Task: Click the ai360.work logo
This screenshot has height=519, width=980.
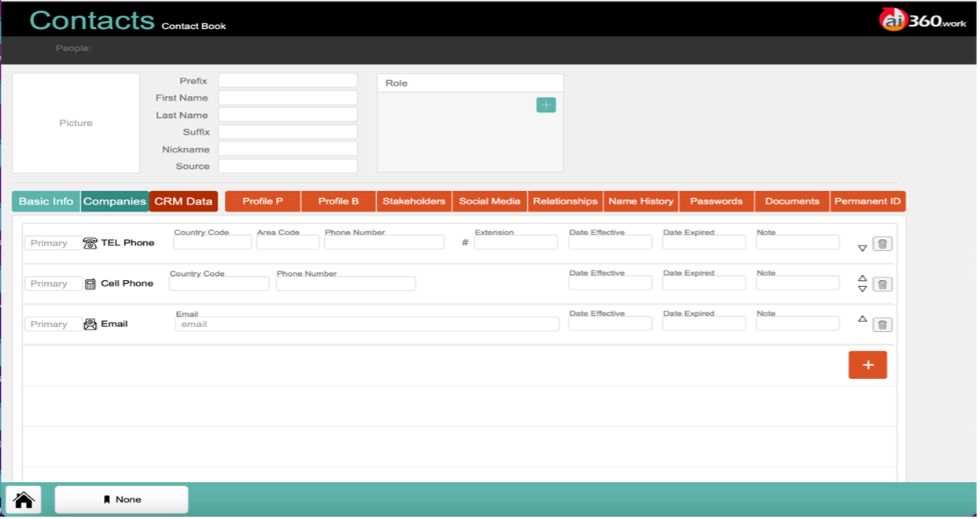Action: coord(922,20)
